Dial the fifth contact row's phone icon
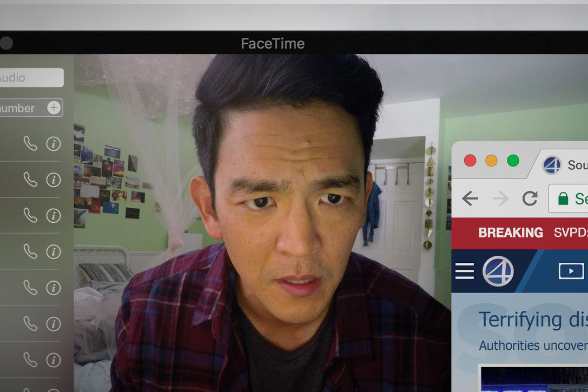 30,288
